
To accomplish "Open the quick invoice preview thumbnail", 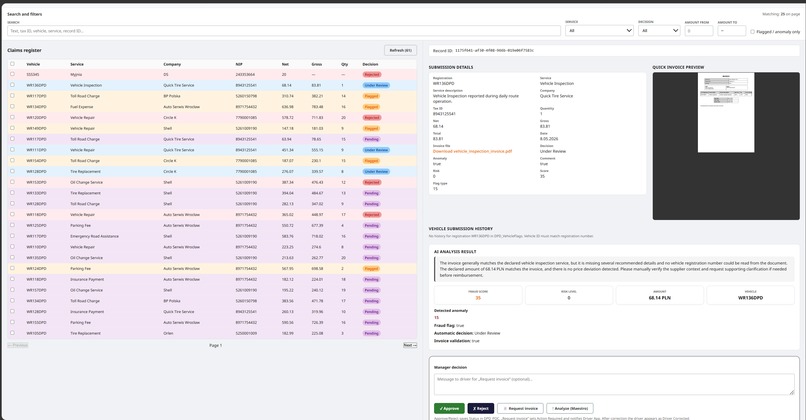I will pyautogui.click(x=726, y=113).
